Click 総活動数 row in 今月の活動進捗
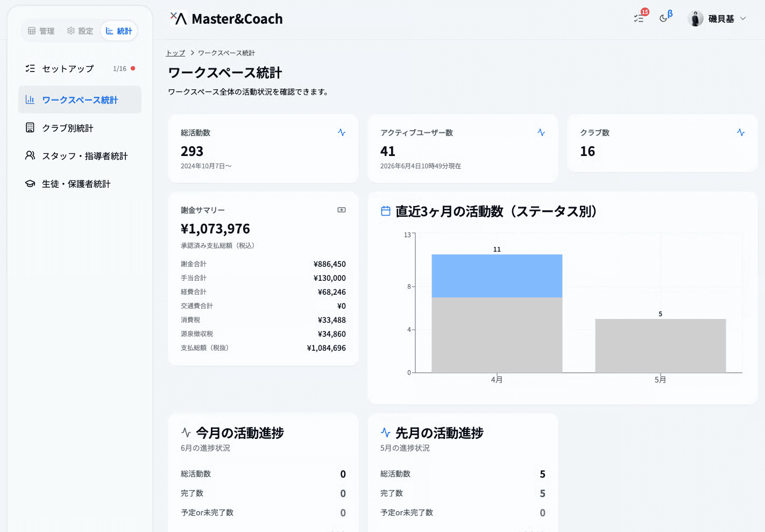 pos(263,474)
